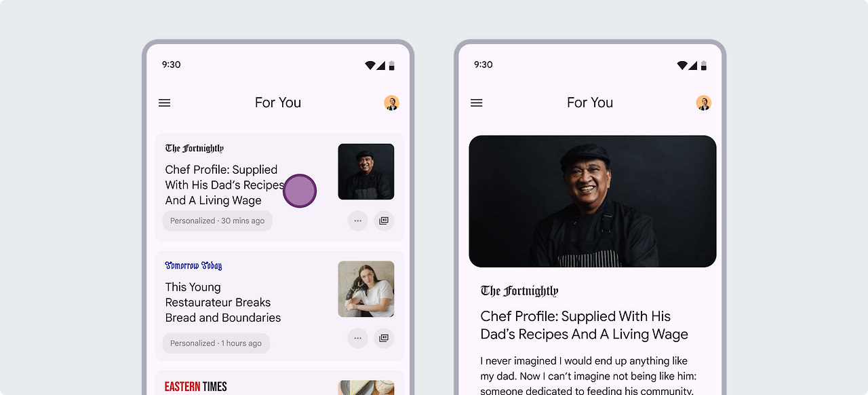Screen dimensions: 868x395
Task: Open more options on Chef Profile card
Action: (358, 221)
